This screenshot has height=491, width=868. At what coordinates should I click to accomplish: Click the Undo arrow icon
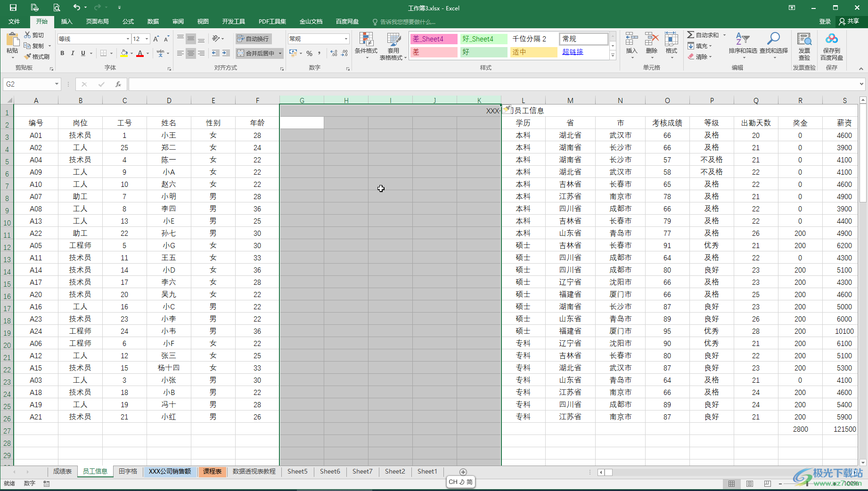pos(77,8)
